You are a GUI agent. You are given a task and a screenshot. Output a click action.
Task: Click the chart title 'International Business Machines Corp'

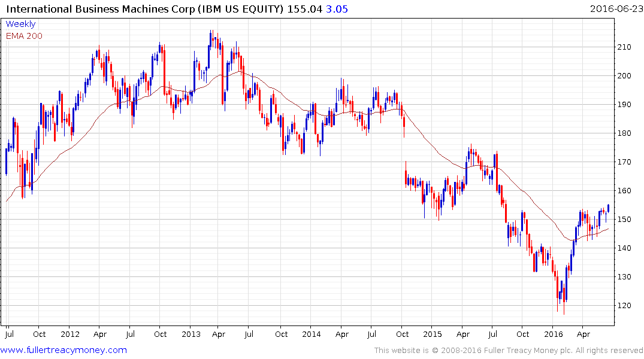pyautogui.click(x=100, y=9)
